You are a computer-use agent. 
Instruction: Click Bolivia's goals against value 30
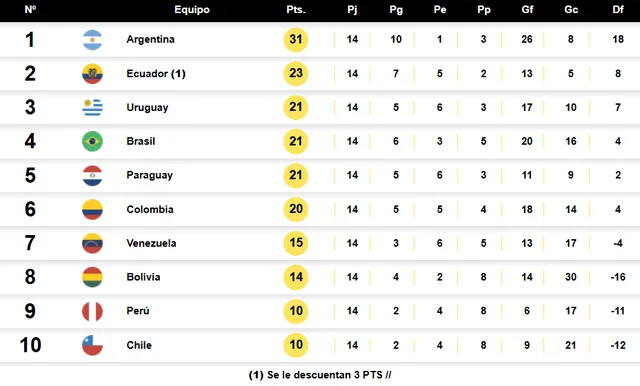pyautogui.click(x=571, y=277)
